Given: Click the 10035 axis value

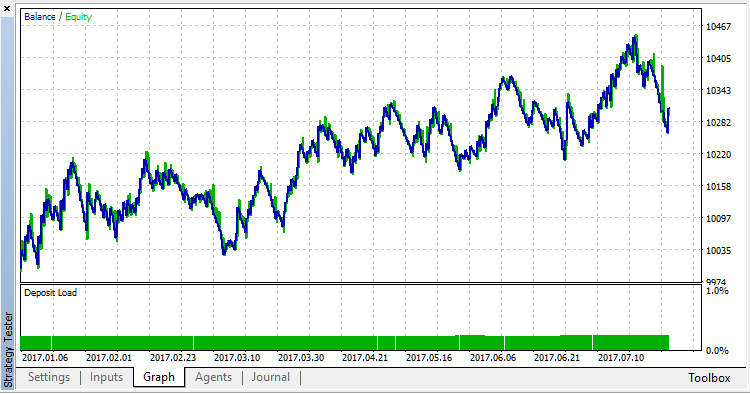Looking at the screenshot, I should coord(718,251).
